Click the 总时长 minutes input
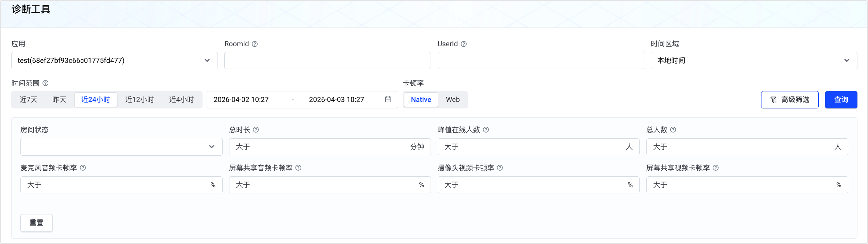 tap(330, 147)
